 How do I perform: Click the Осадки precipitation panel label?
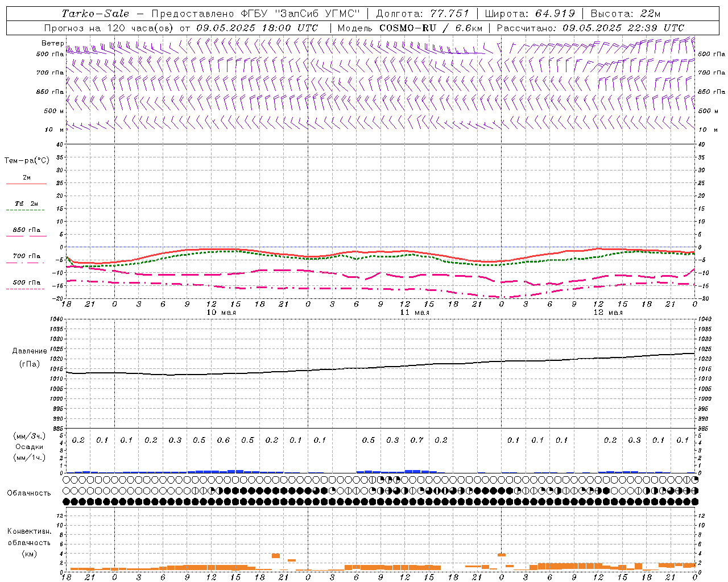[x=30, y=447]
